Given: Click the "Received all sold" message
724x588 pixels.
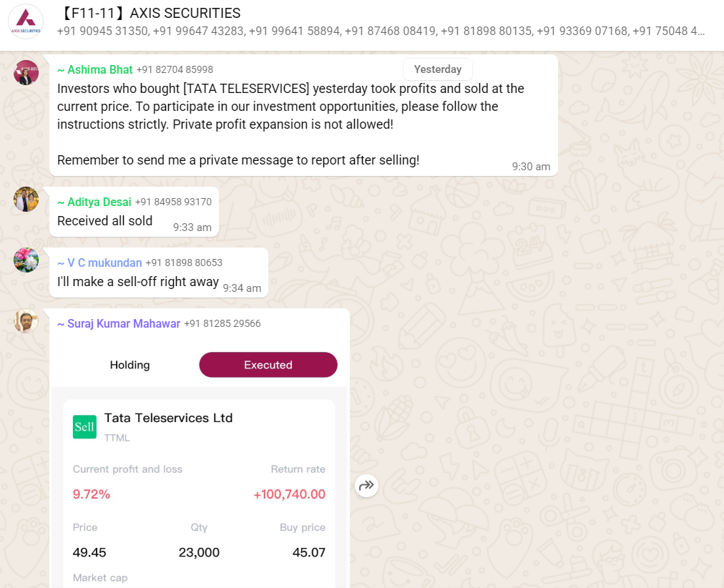Looking at the screenshot, I should click(105, 221).
